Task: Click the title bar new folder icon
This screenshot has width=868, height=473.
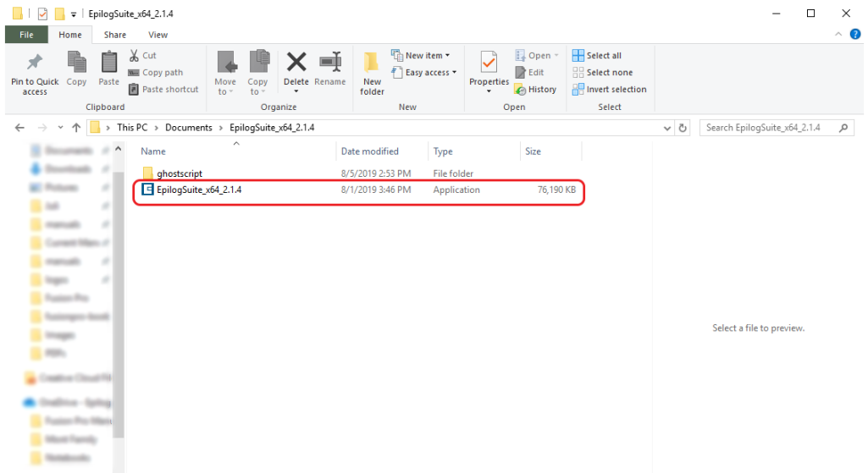Action: (x=59, y=14)
